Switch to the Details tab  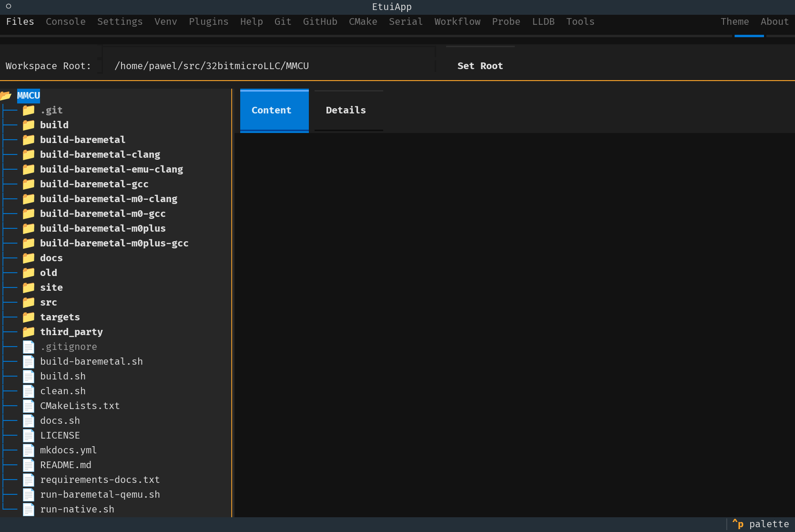[x=349, y=110]
